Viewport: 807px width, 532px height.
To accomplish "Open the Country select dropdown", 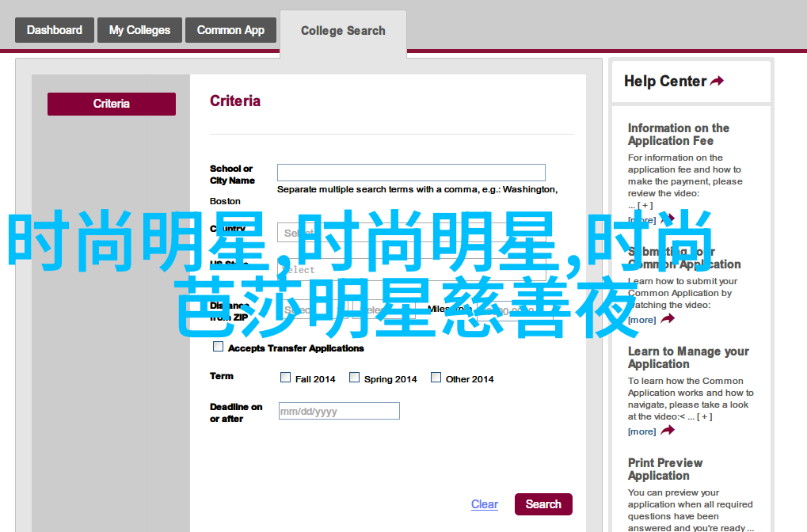I will (411, 233).
